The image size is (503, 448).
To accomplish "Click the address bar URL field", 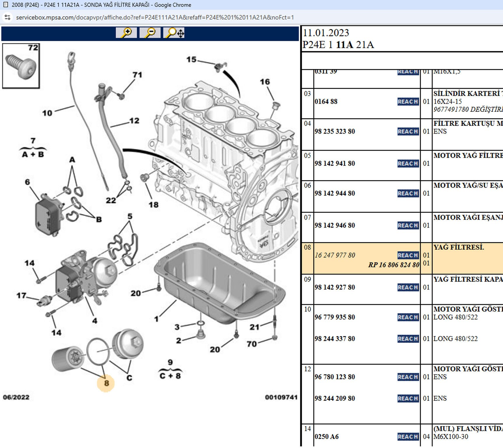I will [155, 17].
